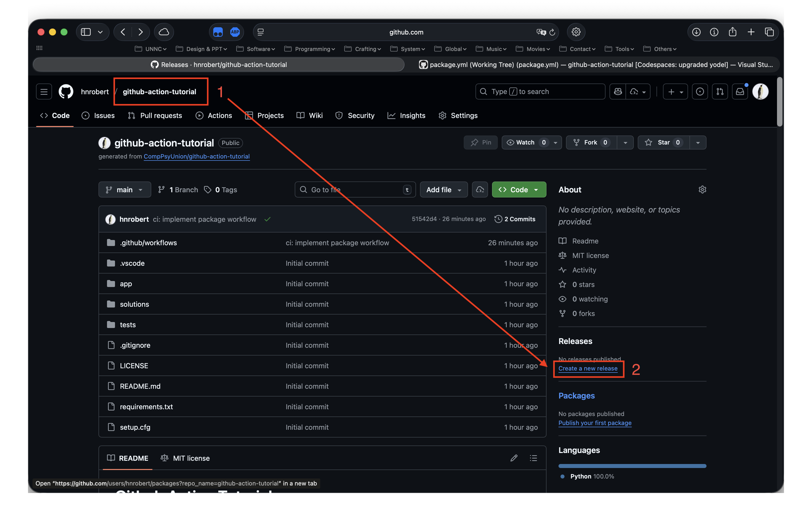Image resolution: width=812 pixels, height=530 pixels.
Task: Click the translate icon in the address bar
Action: pos(541,32)
